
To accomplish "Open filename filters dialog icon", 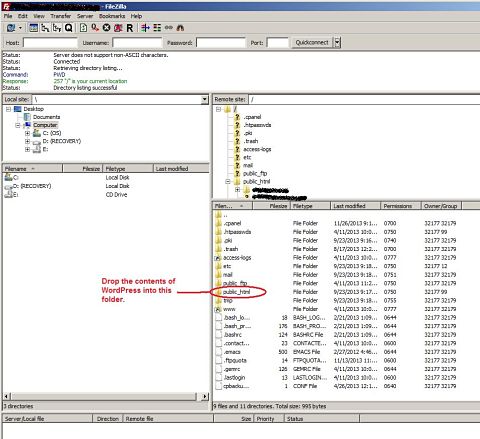I will click(x=145, y=28).
